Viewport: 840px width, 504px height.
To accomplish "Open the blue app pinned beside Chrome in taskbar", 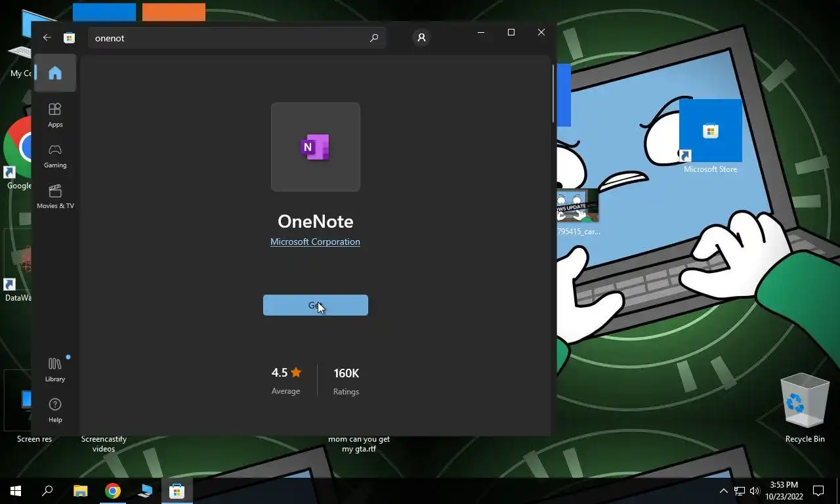I will [x=145, y=491].
